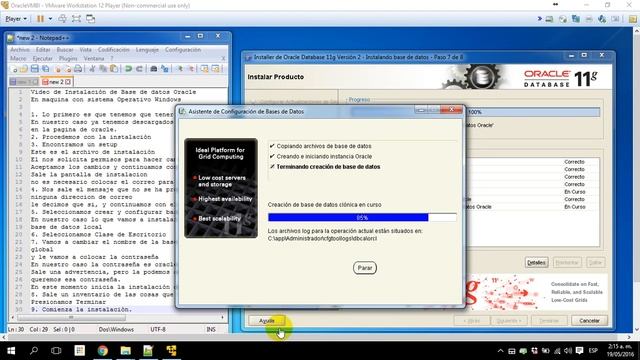Open File Explorer from the taskbar
The height and width of the screenshot is (360, 640).
(x=125, y=351)
